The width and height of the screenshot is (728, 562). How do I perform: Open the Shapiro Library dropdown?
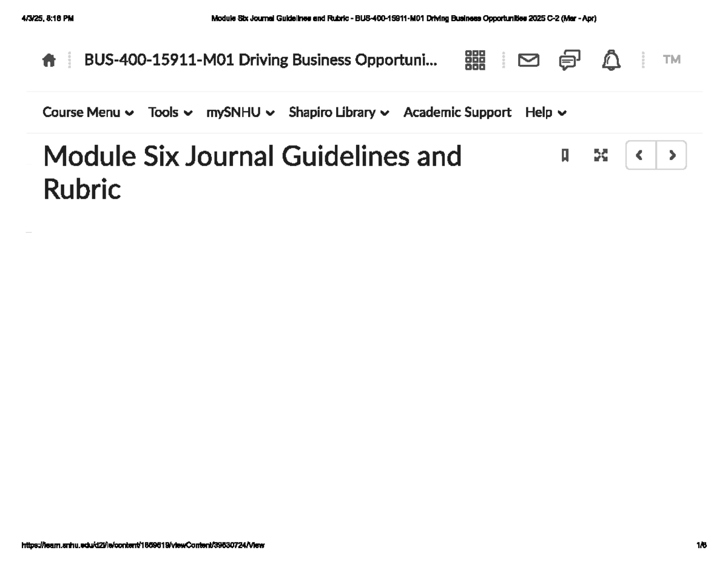(x=338, y=112)
